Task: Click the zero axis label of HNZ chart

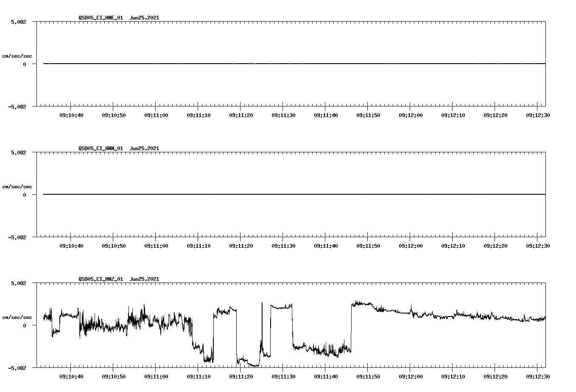Action: pos(25,326)
